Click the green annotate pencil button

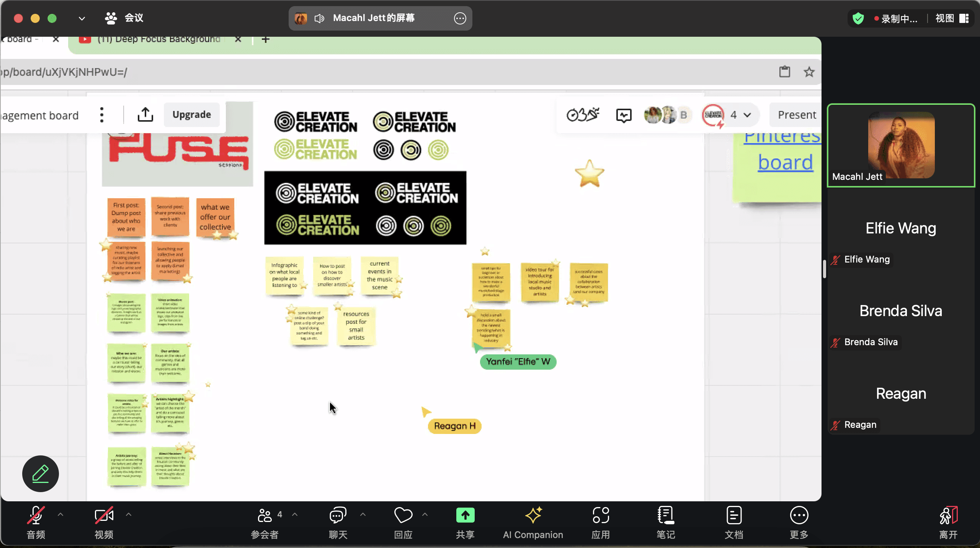[40, 474]
